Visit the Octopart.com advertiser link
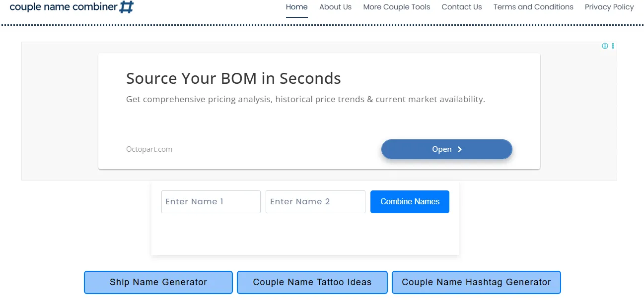The height and width of the screenshot is (300, 644). 149,149
